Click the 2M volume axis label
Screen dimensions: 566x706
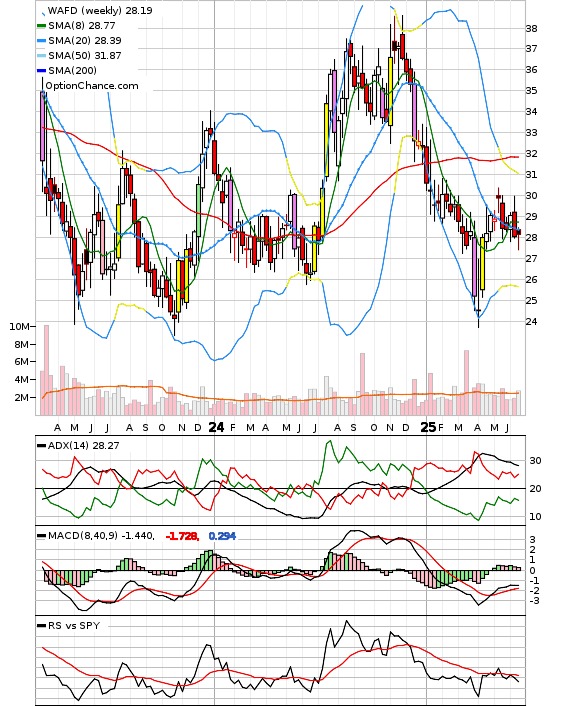22,398
